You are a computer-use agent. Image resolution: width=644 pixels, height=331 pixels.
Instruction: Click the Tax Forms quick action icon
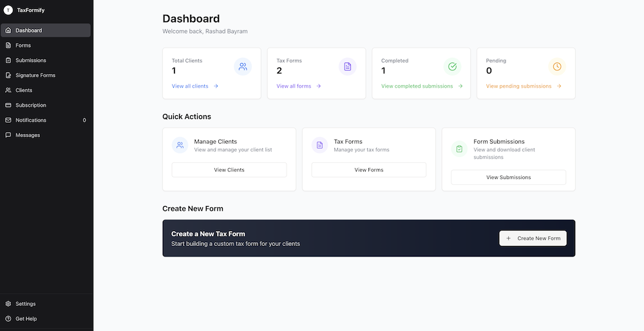(x=319, y=146)
